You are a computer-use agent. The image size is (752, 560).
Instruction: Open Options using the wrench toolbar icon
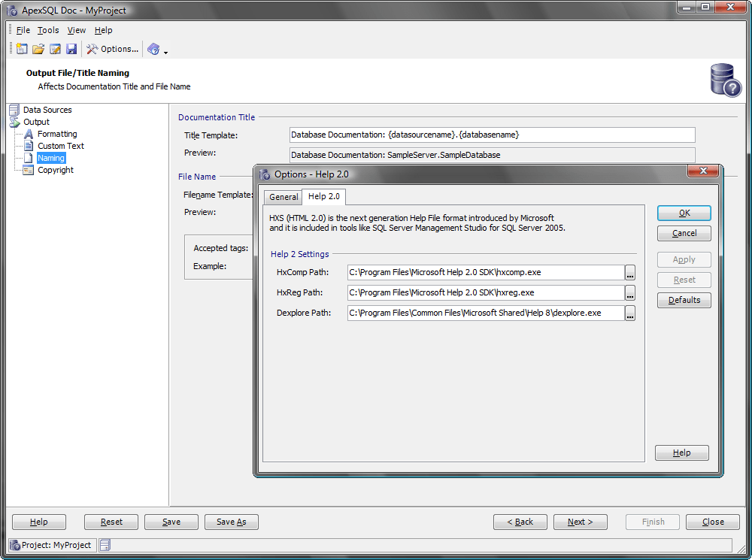[x=94, y=48]
